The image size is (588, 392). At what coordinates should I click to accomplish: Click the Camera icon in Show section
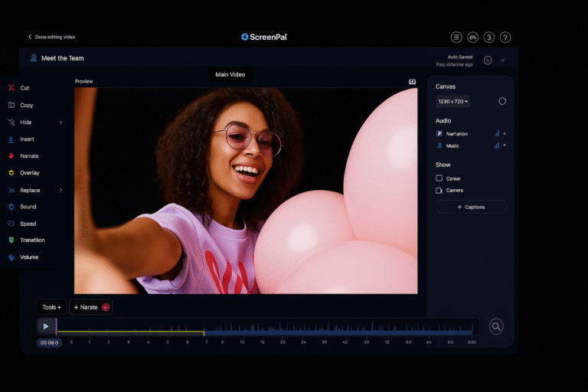tap(439, 191)
